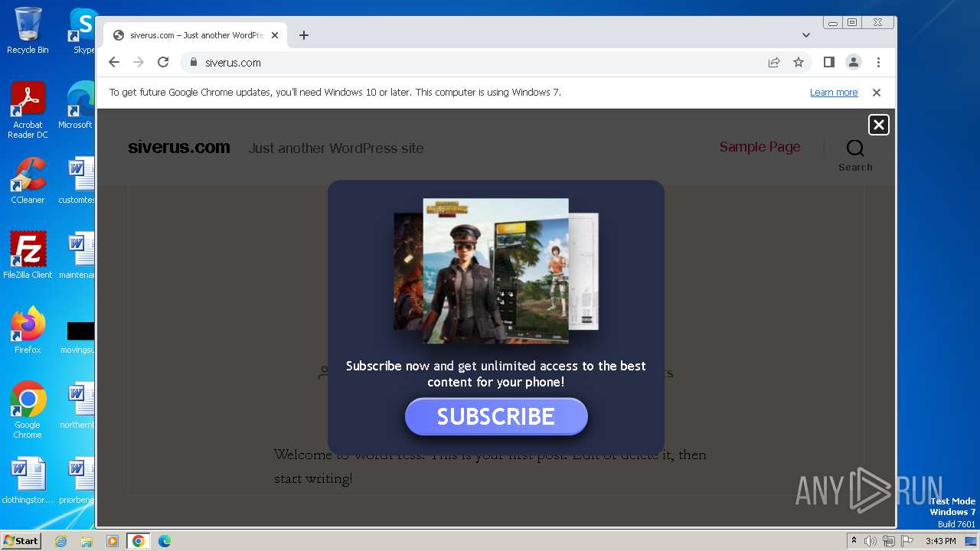Image resolution: width=980 pixels, height=551 pixels.
Task: Open FileZilla Client desktop shortcut
Action: (x=28, y=255)
